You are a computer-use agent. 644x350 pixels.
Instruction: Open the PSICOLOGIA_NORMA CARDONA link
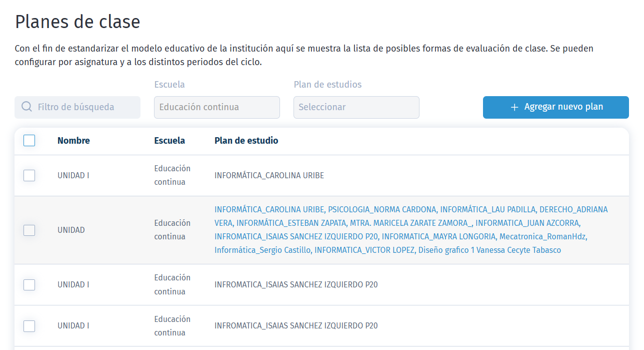(382, 209)
